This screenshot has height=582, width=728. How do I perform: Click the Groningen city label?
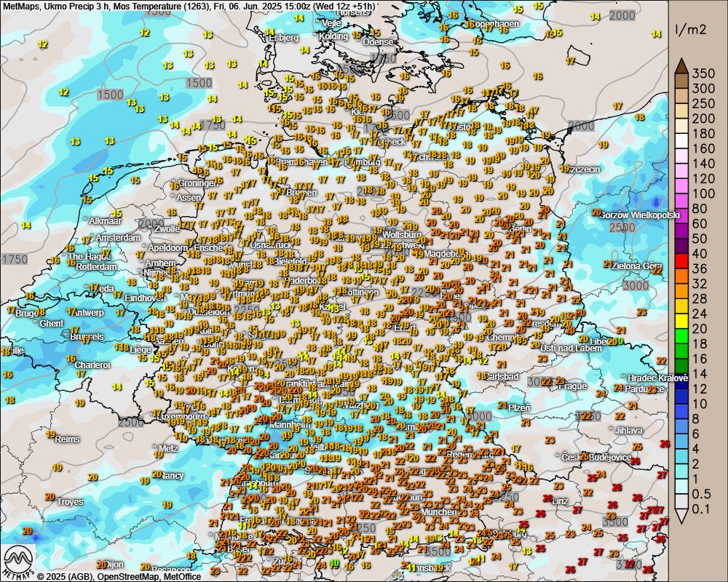coord(197,183)
